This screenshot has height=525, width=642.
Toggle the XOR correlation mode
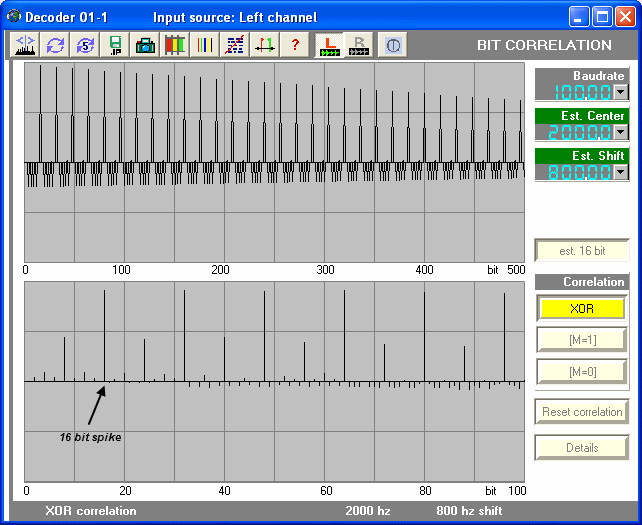[x=581, y=308]
